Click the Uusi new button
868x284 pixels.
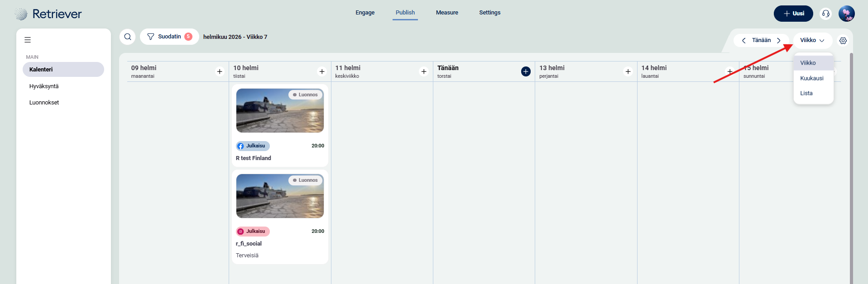point(793,14)
